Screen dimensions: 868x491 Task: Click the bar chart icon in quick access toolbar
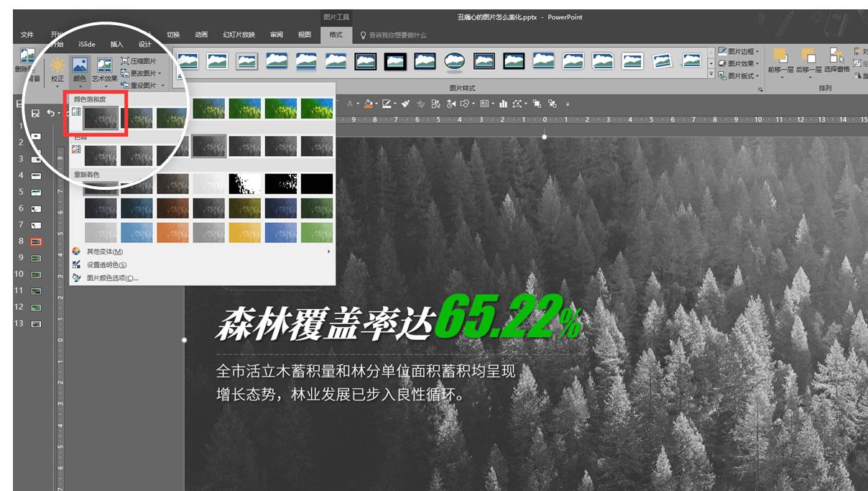click(x=503, y=104)
